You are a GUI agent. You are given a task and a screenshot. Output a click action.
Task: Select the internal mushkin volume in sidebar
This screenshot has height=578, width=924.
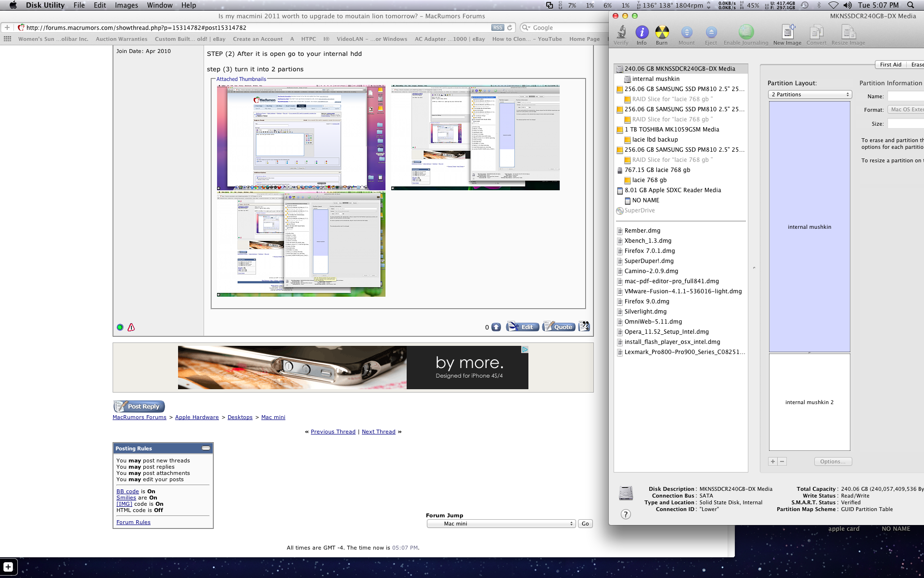point(681,79)
